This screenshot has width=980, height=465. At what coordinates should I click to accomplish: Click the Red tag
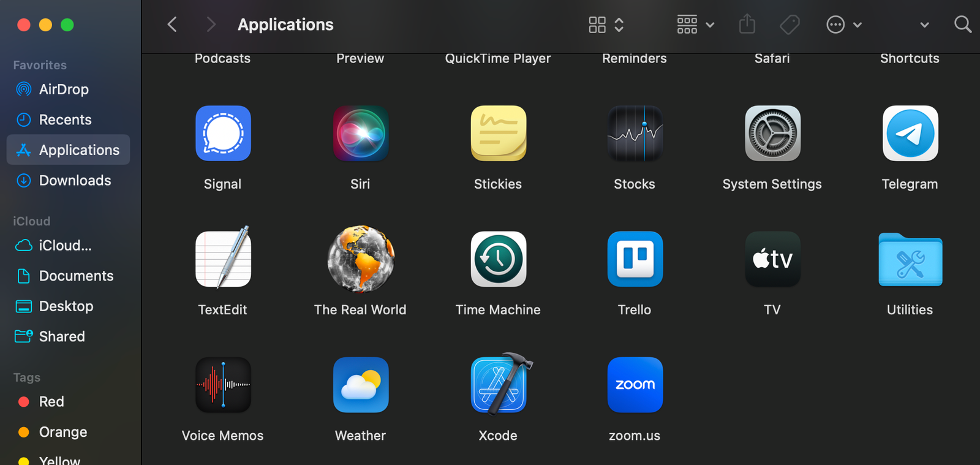[51, 402]
